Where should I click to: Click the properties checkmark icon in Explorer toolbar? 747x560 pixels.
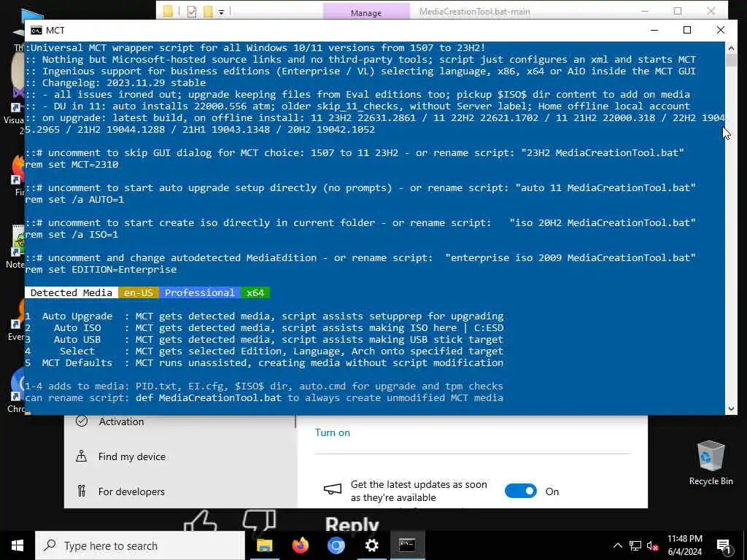(x=192, y=12)
